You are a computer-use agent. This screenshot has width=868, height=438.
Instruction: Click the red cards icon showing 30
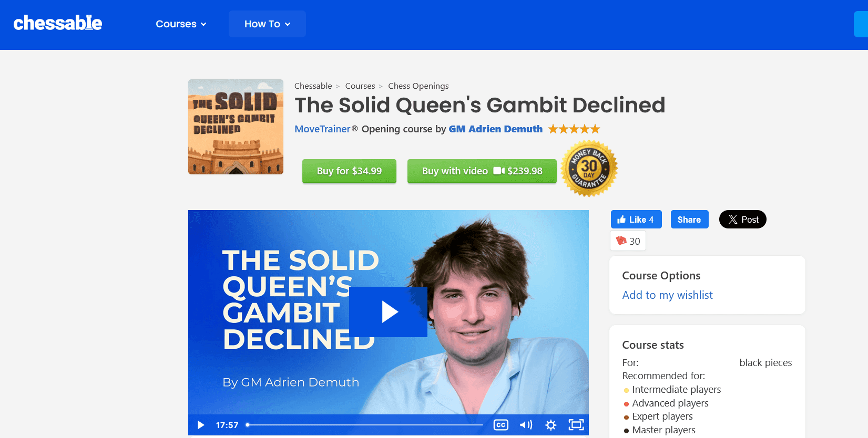[x=628, y=241]
